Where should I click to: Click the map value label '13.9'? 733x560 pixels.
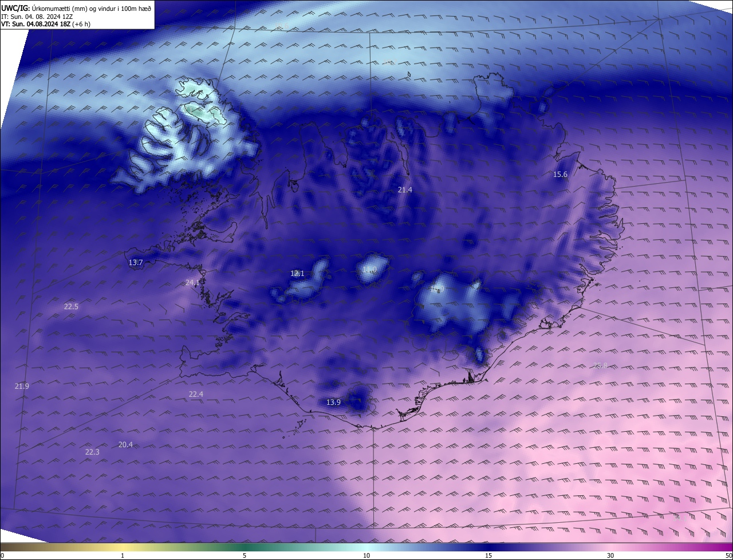333,403
